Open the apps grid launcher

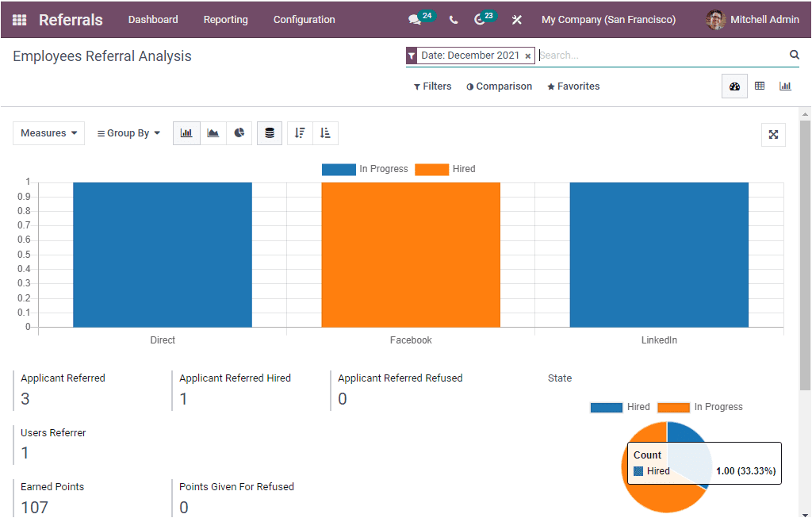pos(18,19)
